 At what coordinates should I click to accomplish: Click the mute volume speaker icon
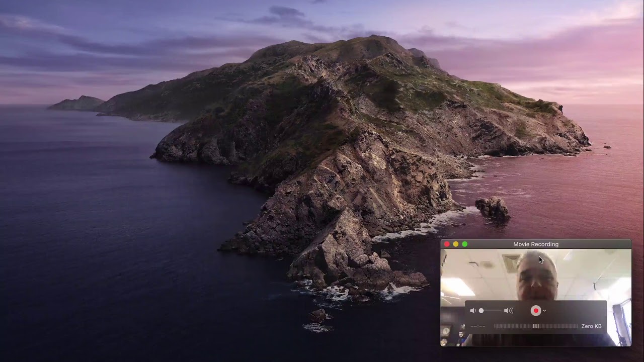tap(472, 311)
